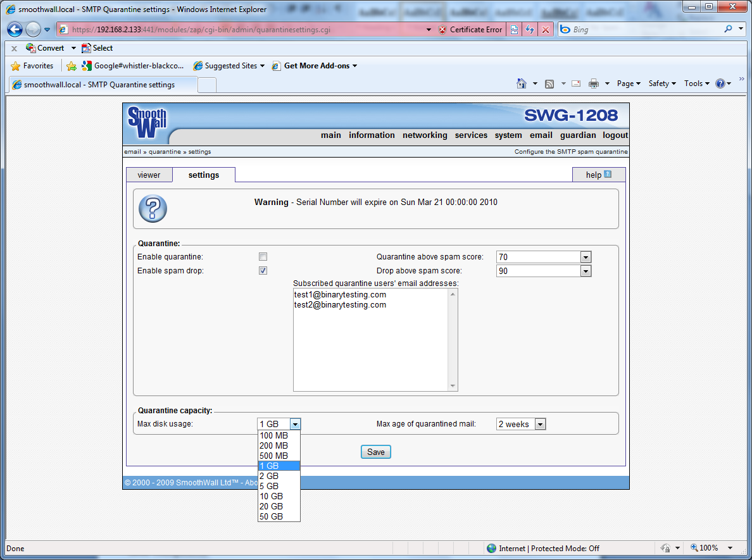The height and width of the screenshot is (560, 752).
Task: Select the SMTP Quarantine settings browser tab
Action: tap(103, 85)
